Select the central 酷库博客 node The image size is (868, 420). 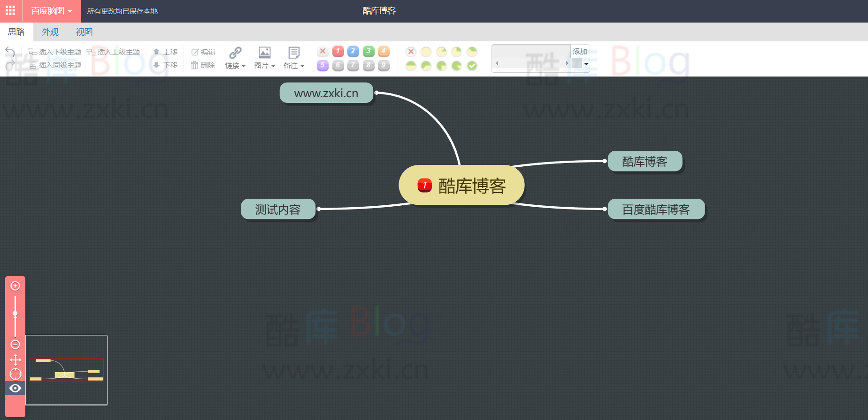click(461, 186)
